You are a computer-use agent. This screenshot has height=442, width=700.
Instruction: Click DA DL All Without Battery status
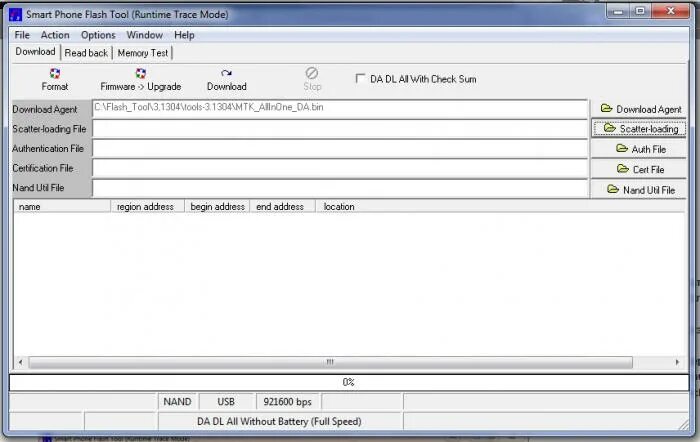[279, 421]
